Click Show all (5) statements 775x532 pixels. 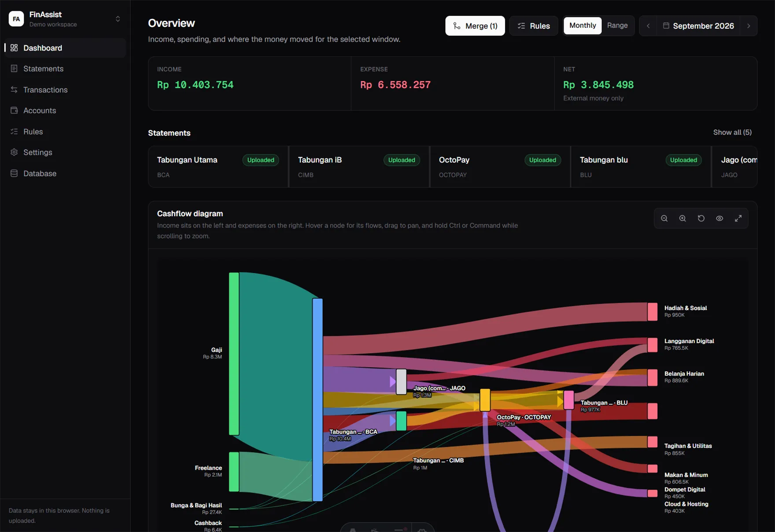pyautogui.click(x=732, y=133)
